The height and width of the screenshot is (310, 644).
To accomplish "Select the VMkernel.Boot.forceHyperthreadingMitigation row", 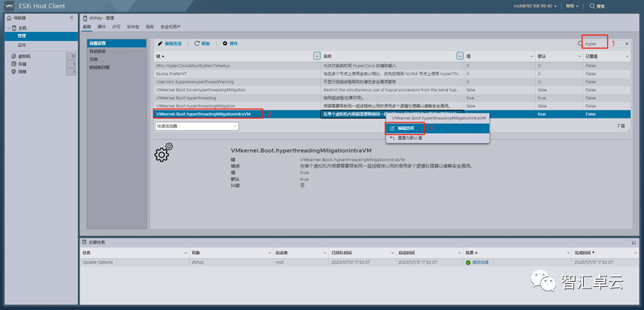I will pos(392,90).
